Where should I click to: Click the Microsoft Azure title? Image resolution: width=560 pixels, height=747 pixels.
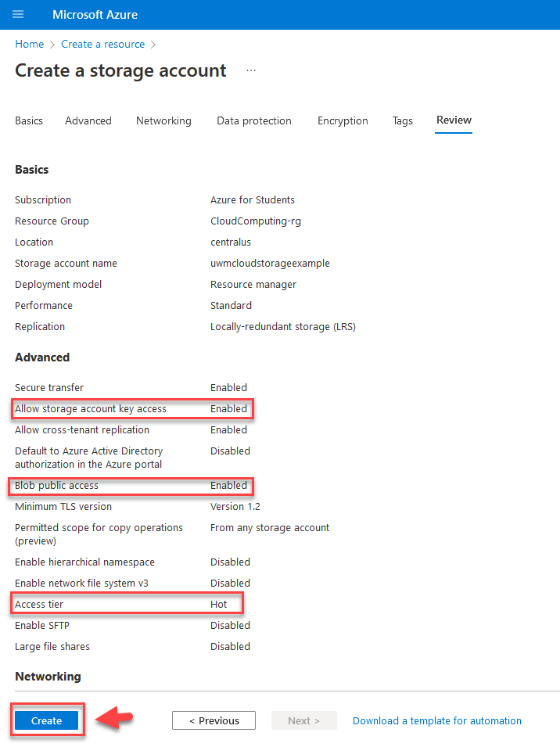pyautogui.click(x=95, y=15)
